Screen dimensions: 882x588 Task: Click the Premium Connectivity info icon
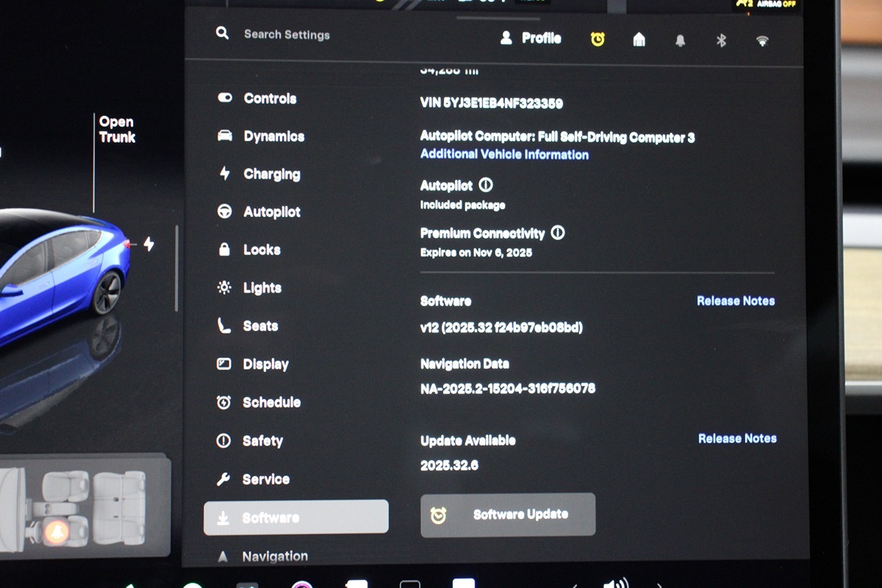pyautogui.click(x=558, y=233)
